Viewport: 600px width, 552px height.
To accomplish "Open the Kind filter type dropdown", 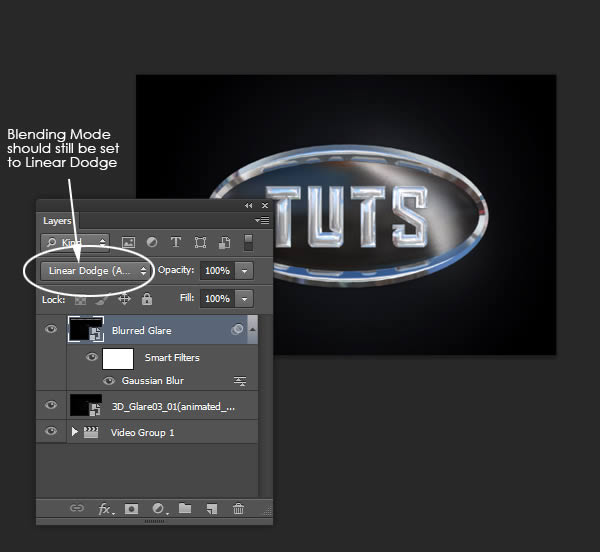I will 75,243.
